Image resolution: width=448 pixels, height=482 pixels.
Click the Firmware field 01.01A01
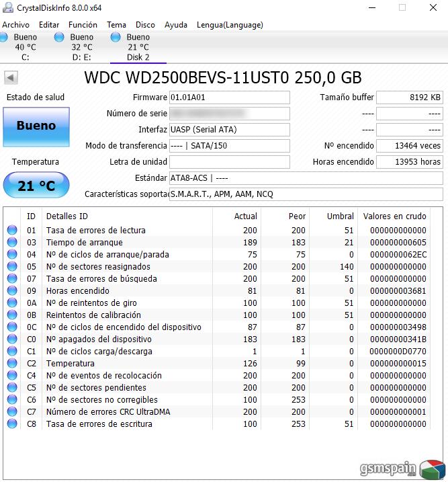point(230,97)
